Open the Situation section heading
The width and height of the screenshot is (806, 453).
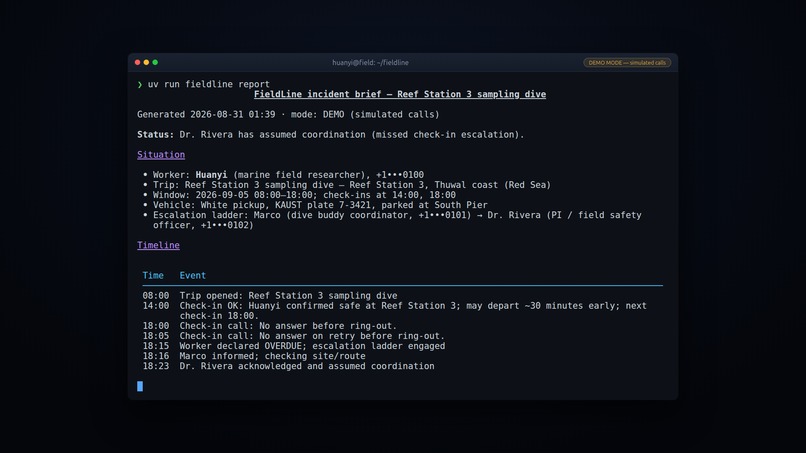(x=161, y=155)
